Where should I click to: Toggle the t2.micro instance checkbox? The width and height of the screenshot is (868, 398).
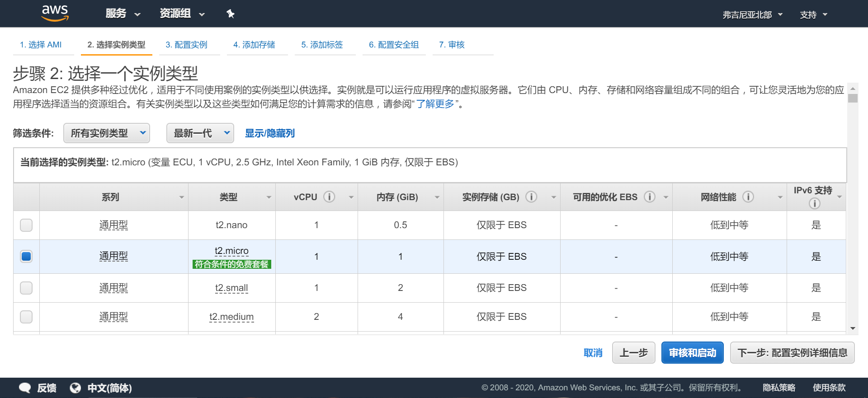click(x=26, y=257)
